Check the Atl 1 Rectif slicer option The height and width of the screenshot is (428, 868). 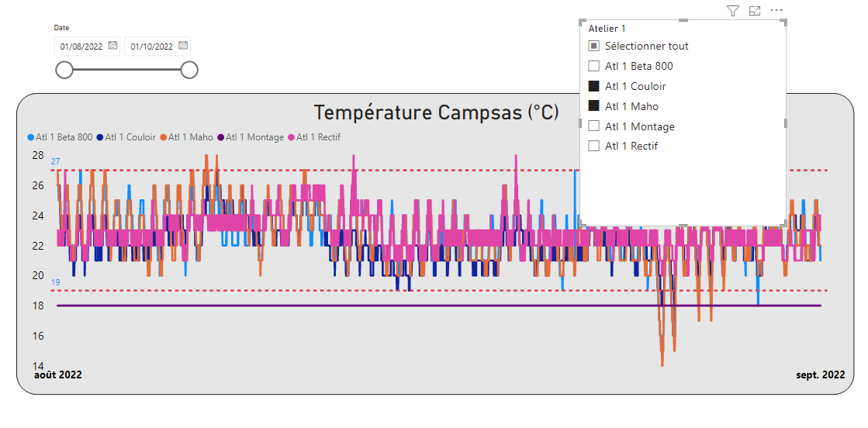coord(594,147)
